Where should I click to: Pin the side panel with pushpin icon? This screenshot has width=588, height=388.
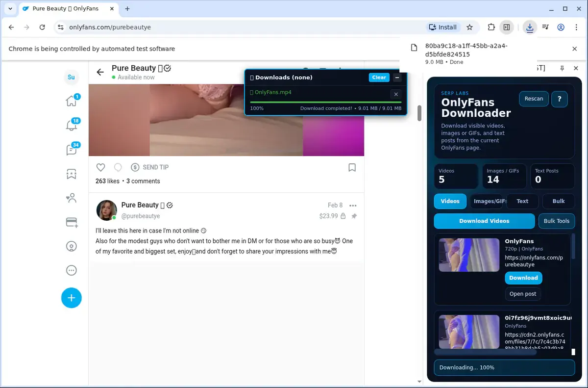coord(562,68)
